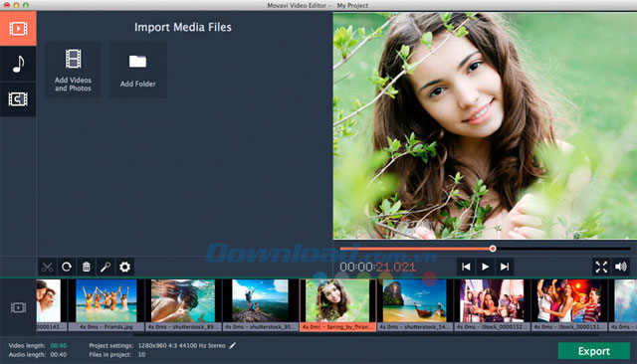Edit project settings with pencil icon
Image resolution: width=637 pixels, height=364 pixels.
(x=232, y=346)
